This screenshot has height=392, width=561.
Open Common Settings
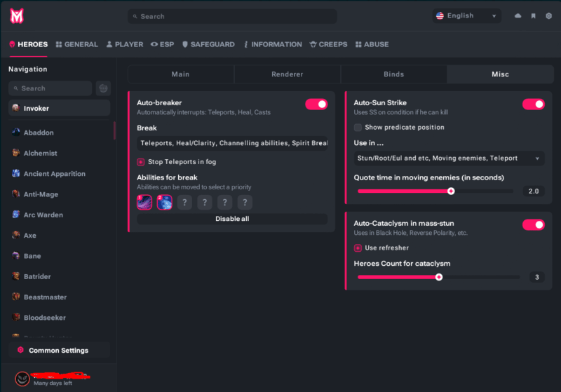click(x=60, y=350)
